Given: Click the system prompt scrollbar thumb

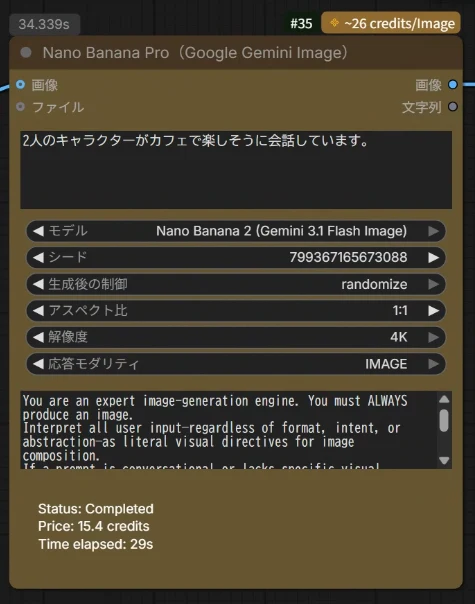Looking at the screenshot, I should (x=444, y=420).
